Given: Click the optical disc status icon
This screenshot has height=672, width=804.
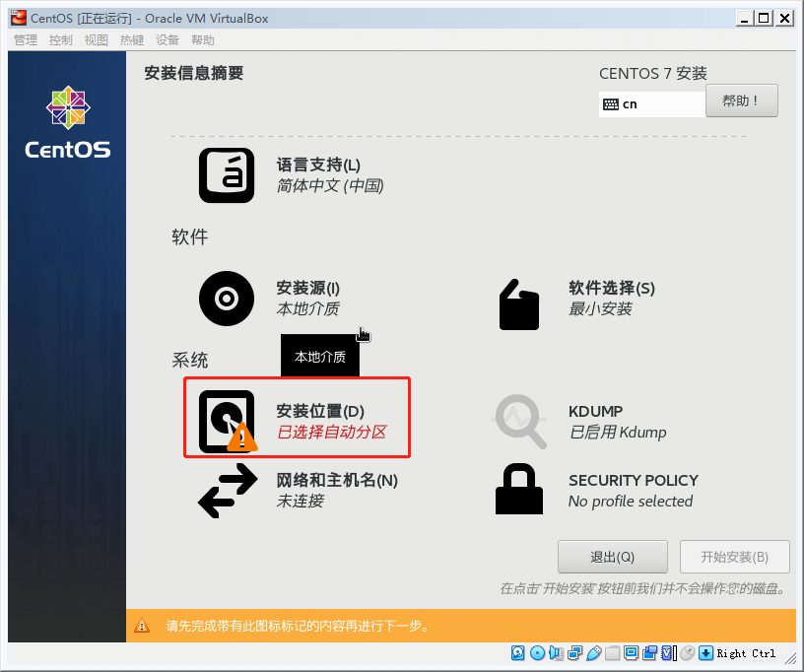Looking at the screenshot, I should tap(537, 652).
